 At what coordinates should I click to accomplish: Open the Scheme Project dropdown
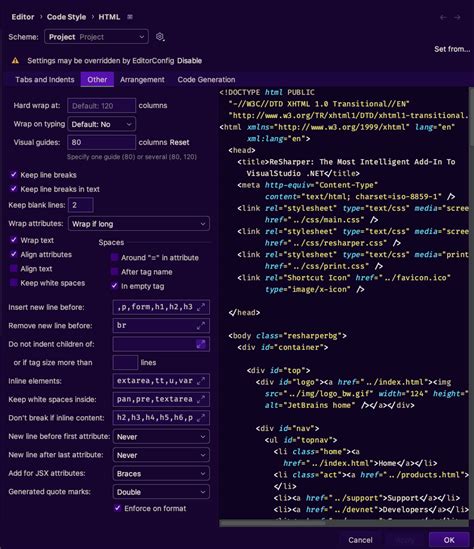pyautogui.click(x=96, y=37)
